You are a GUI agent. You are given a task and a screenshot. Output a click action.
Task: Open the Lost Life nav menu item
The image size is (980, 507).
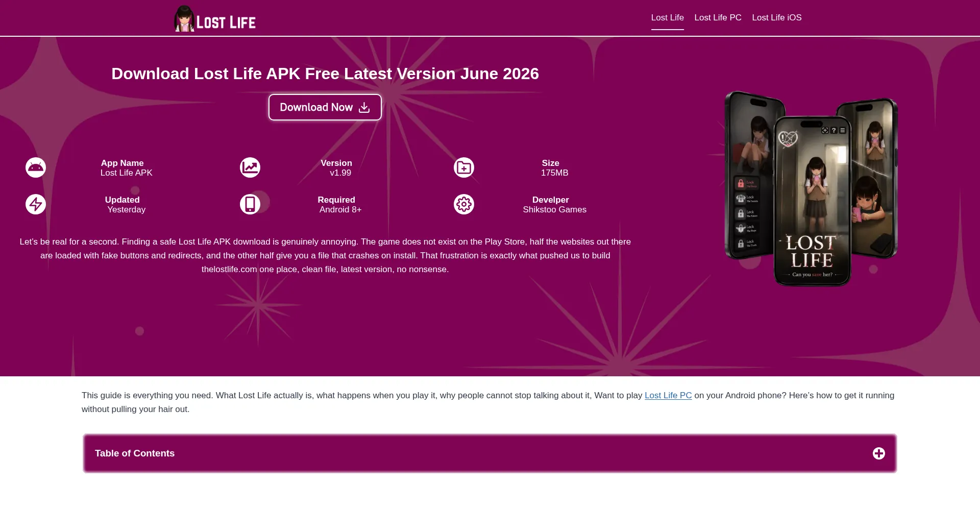click(667, 17)
